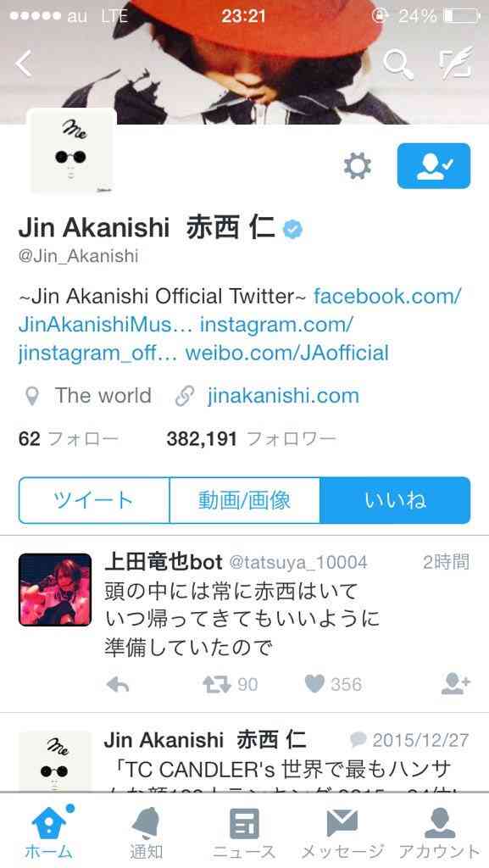
Task: Reply to 上田竜也bot tweet
Action: 118,685
